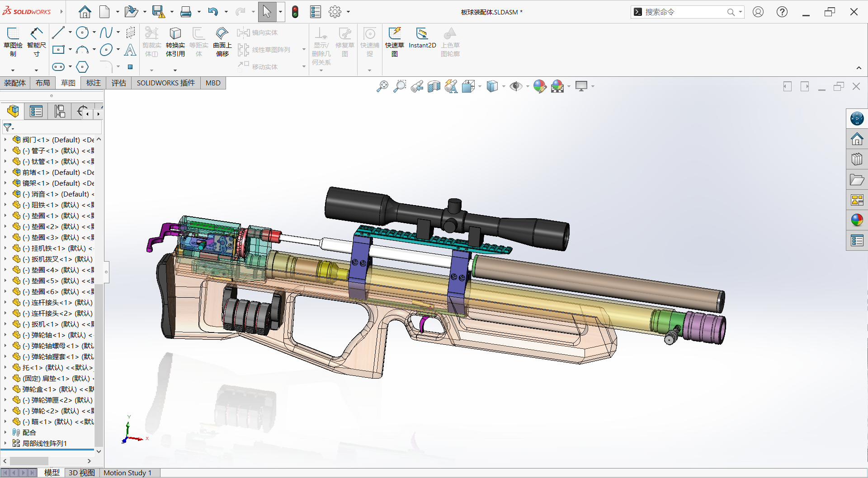Create a new document via New icon
The height and width of the screenshot is (478, 868).
coord(104,12)
